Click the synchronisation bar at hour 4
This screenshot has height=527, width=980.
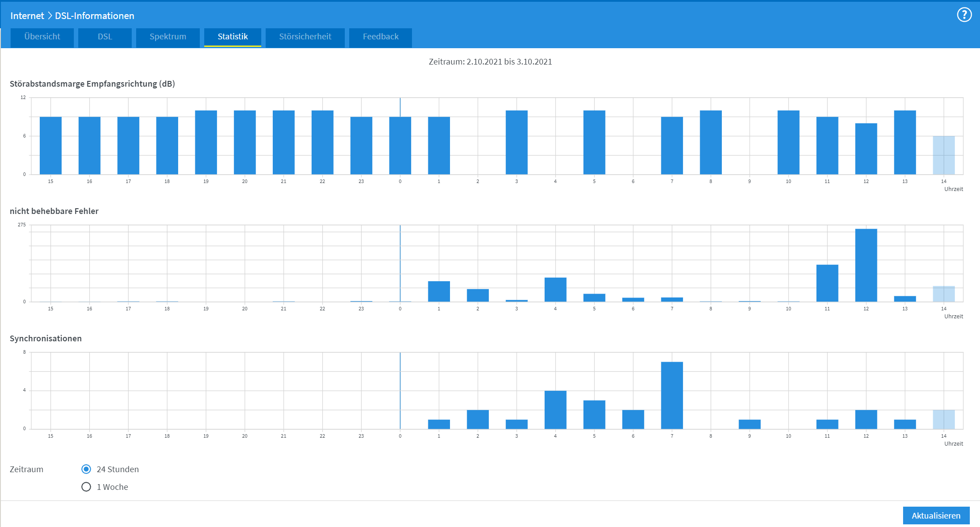[555, 409]
